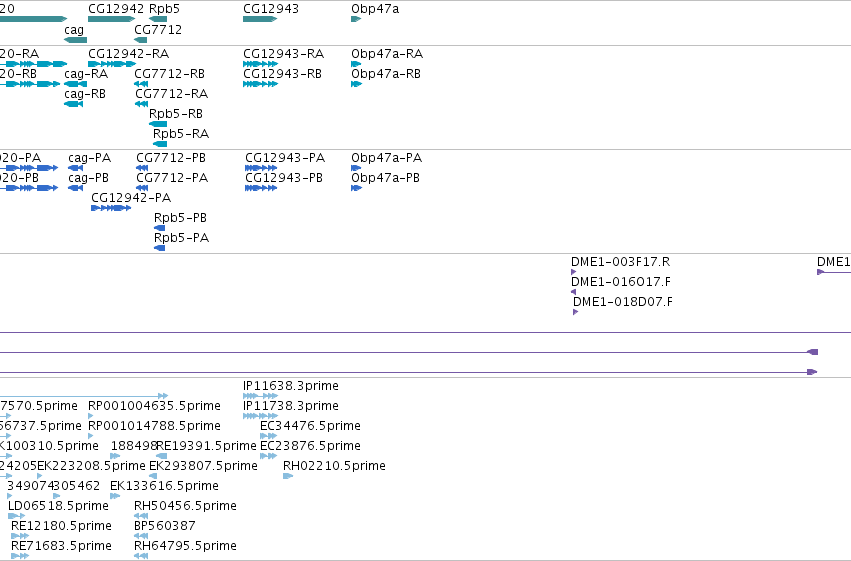The image size is (851, 561).
Task: Click BAC end DME1-018D07.F
Action: (623, 302)
